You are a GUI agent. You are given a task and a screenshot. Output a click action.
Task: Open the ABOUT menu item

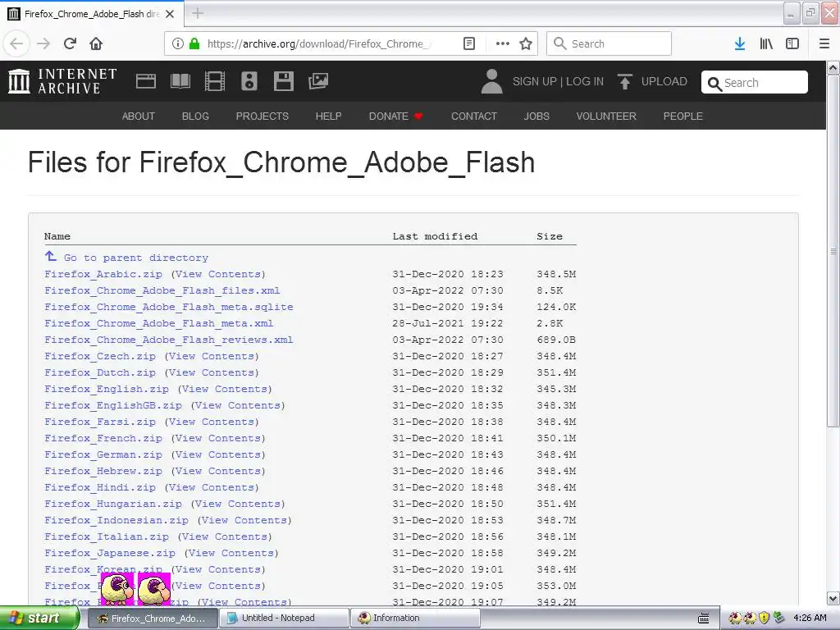pos(138,116)
